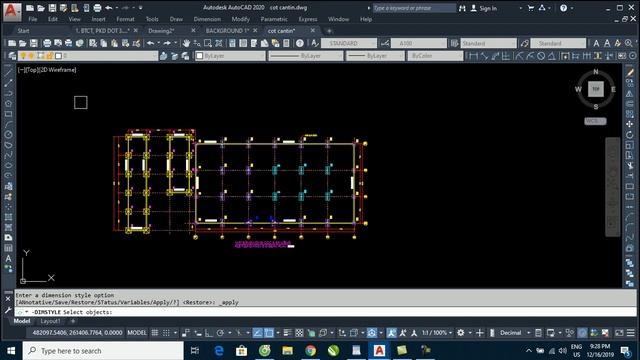Open the Format menu
Viewport: 640px width, 360px height.
point(125,19)
